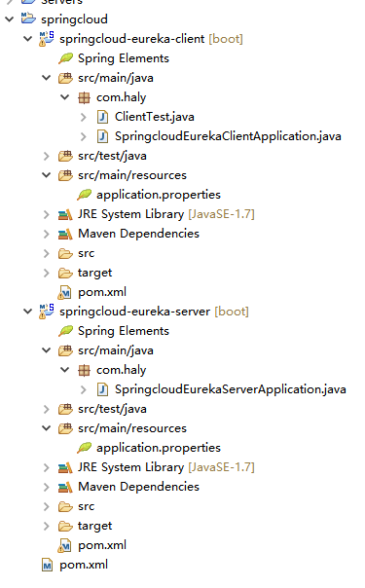The width and height of the screenshot is (365, 588).
Task: Expand Maven Dependencies in eureka-client
Action: [46, 234]
